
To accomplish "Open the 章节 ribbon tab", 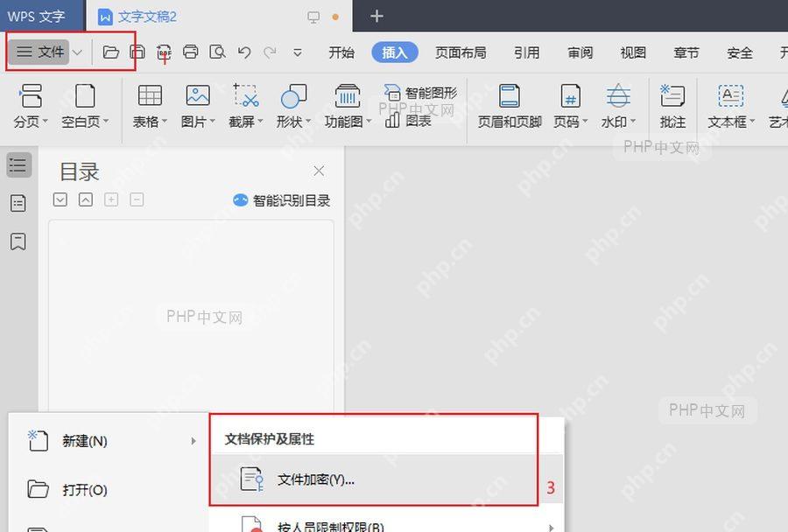I will click(686, 52).
